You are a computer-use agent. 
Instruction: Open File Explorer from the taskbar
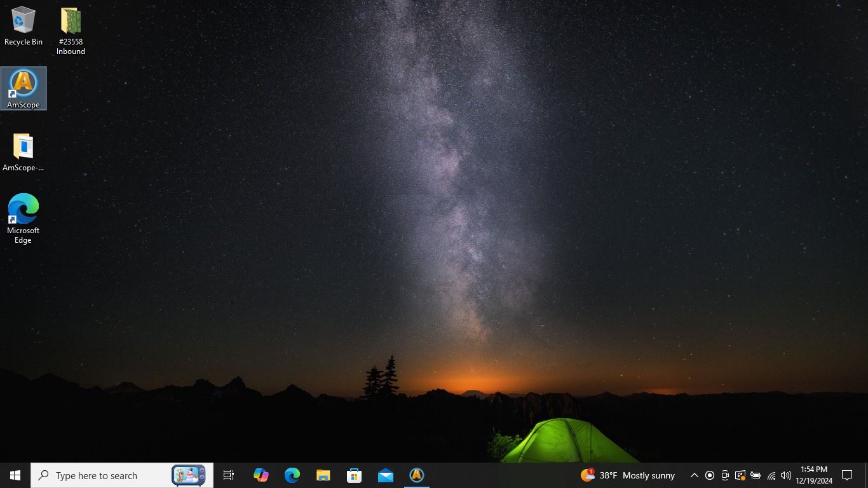(x=323, y=475)
